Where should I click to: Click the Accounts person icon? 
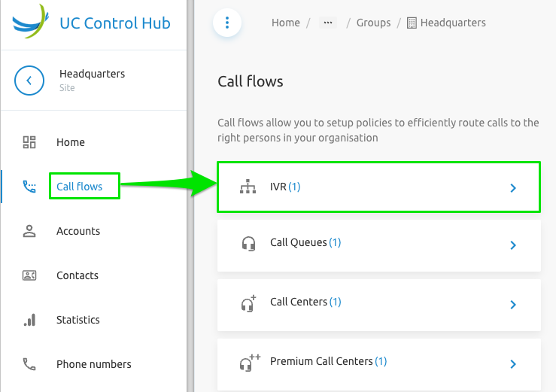[29, 231]
